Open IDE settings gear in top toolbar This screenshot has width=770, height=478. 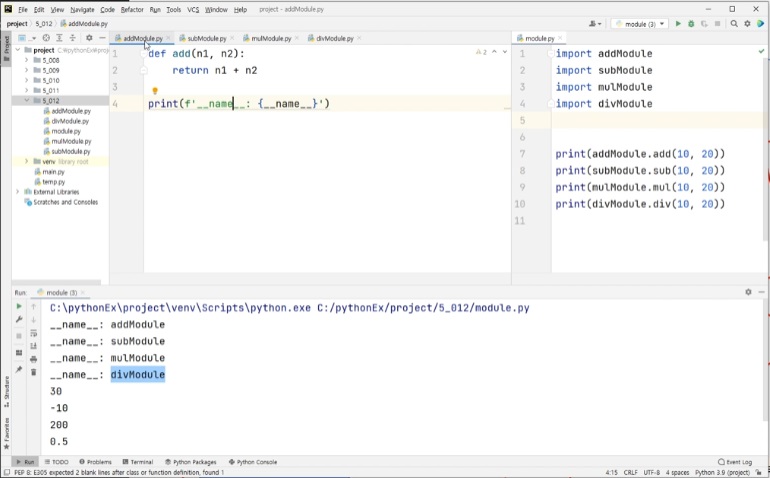(747, 24)
